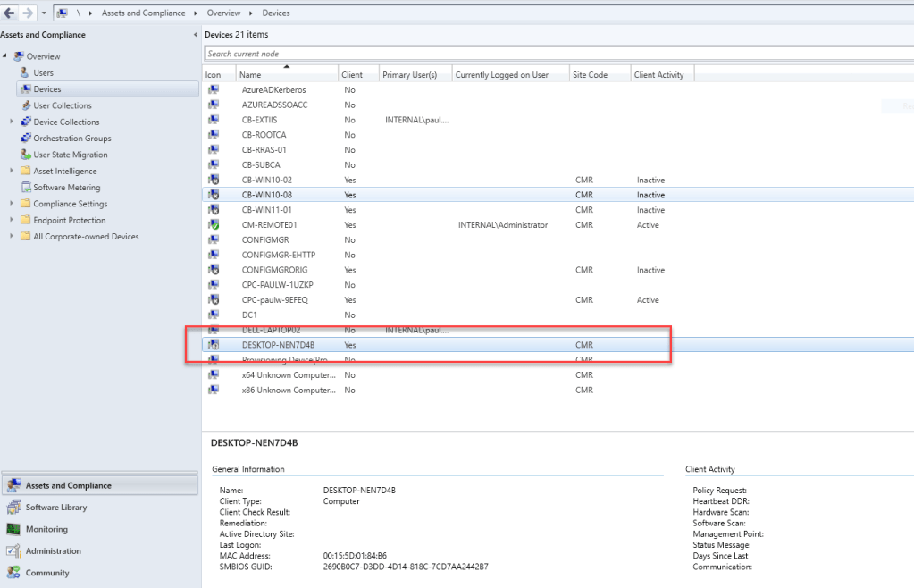This screenshot has height=588, width=914.
Task: Click the Users node icon
Action: pos(25,73)
